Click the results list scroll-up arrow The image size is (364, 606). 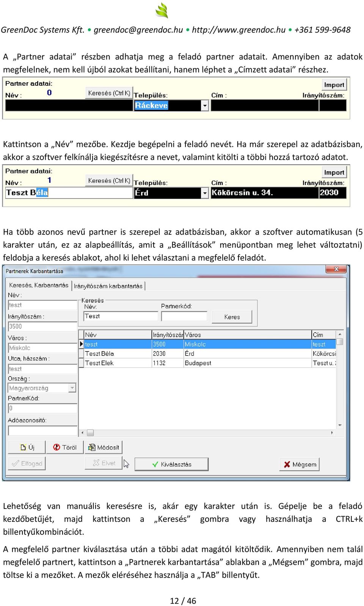click(x=340, y=334)
